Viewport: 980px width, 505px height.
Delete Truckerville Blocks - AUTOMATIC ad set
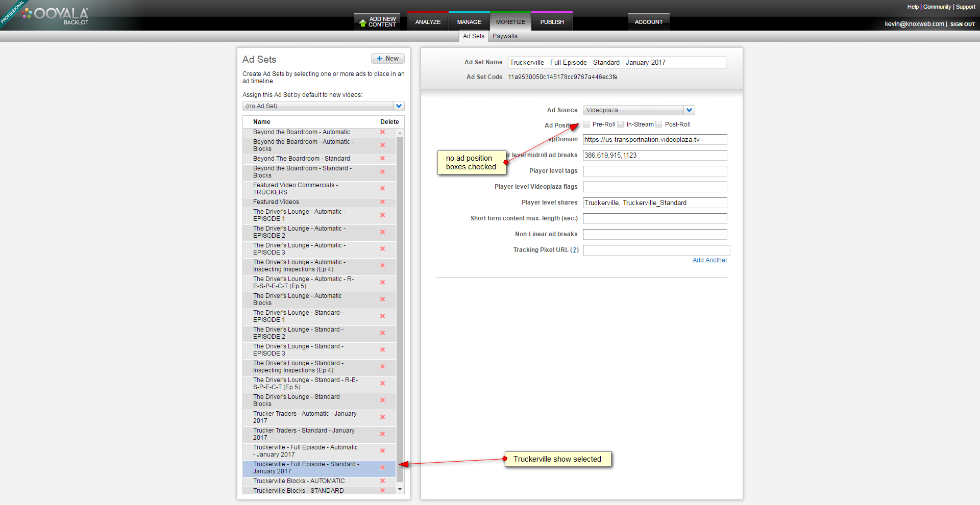tap(382, 481)
